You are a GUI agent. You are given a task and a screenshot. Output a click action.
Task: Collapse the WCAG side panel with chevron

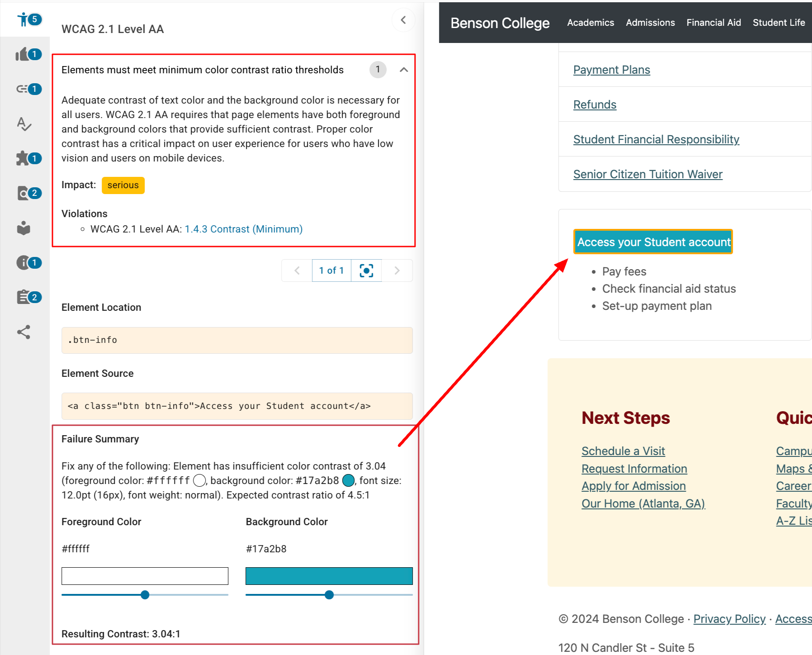coord(403,20)
